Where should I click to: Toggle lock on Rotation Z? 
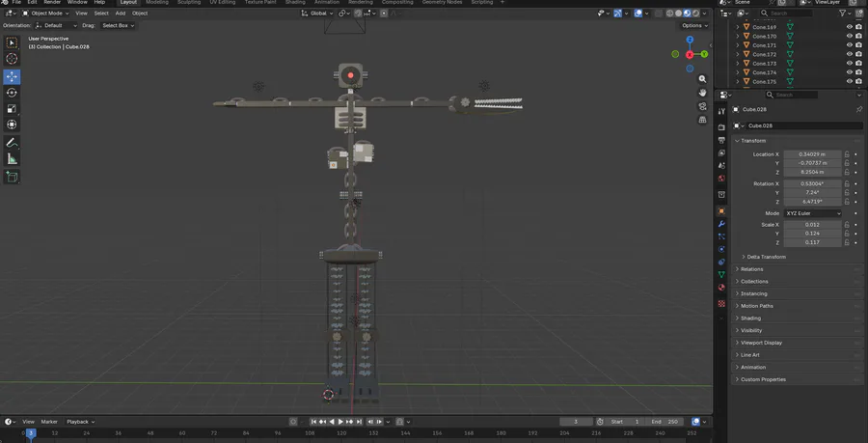(x=847, y=202)
